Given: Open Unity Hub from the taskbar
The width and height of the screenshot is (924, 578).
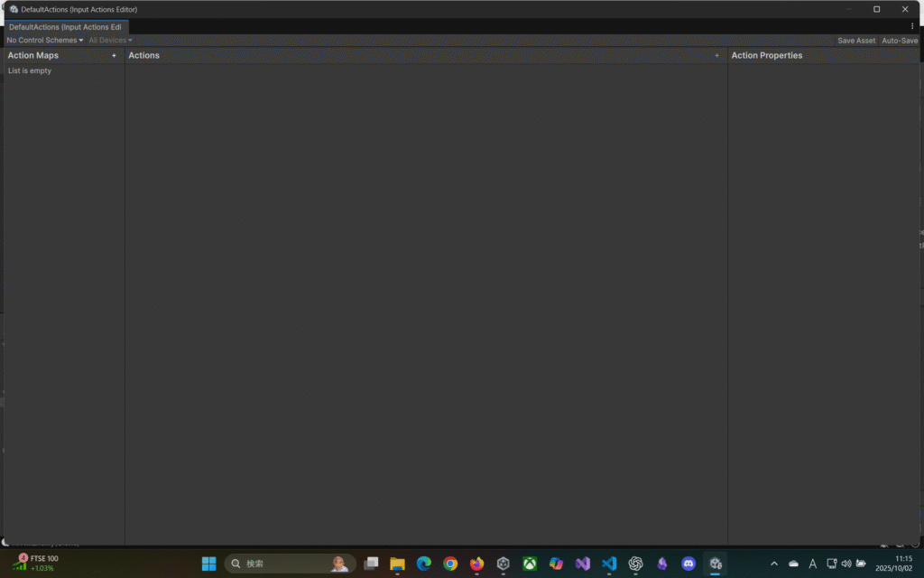Looking at the screenshot, I should (x=504, y=564).
